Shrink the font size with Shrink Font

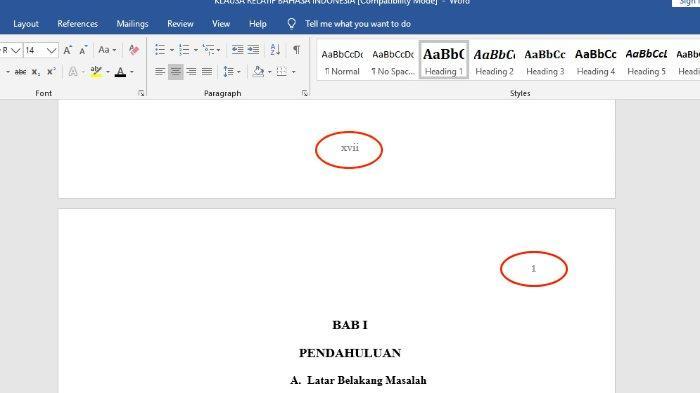point(83,50)
